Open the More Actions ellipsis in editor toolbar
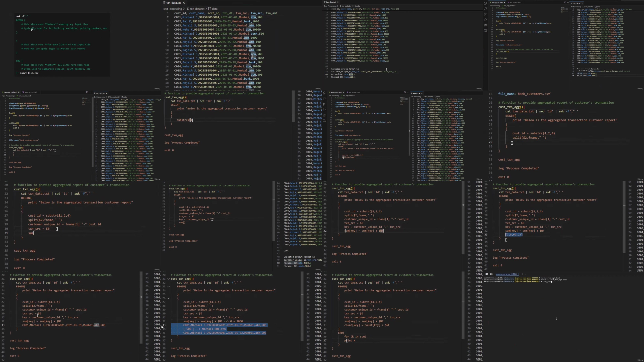The height and width of the screenshot is (362, 644). coord(568,2)
